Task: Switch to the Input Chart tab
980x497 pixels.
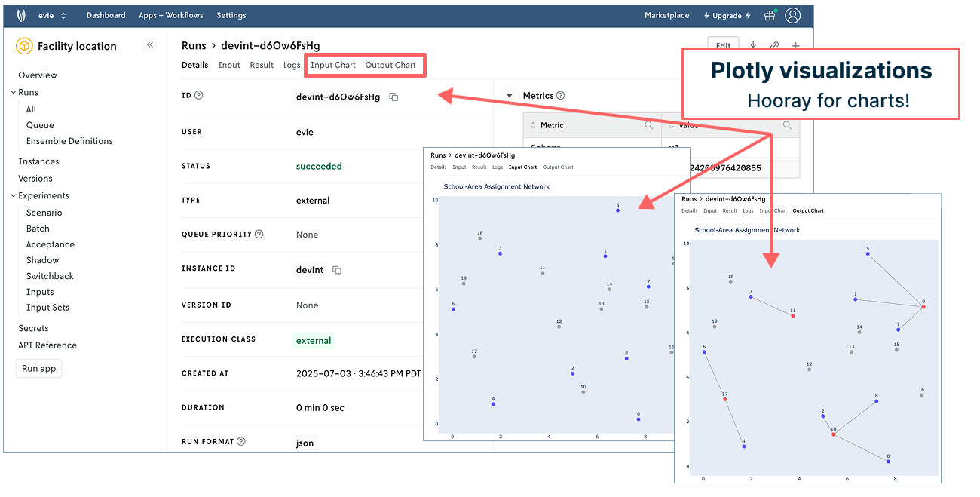Action: pos(333,65)
